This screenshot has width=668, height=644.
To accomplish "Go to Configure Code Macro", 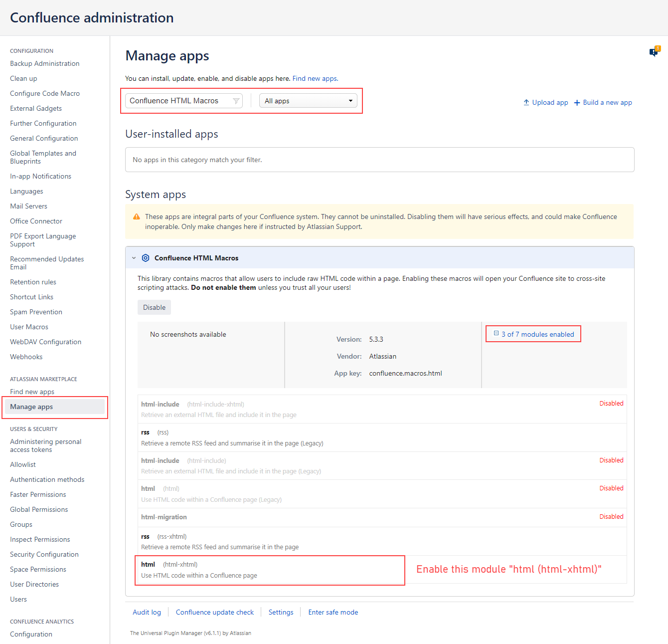I will tap(45, 93).
